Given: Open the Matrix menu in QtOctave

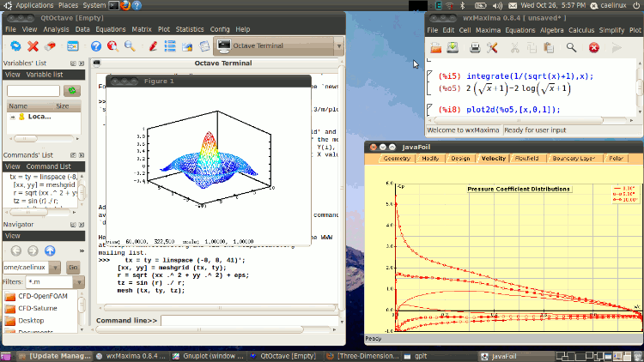Looking at the screenshot, I should tap(141, 29).
